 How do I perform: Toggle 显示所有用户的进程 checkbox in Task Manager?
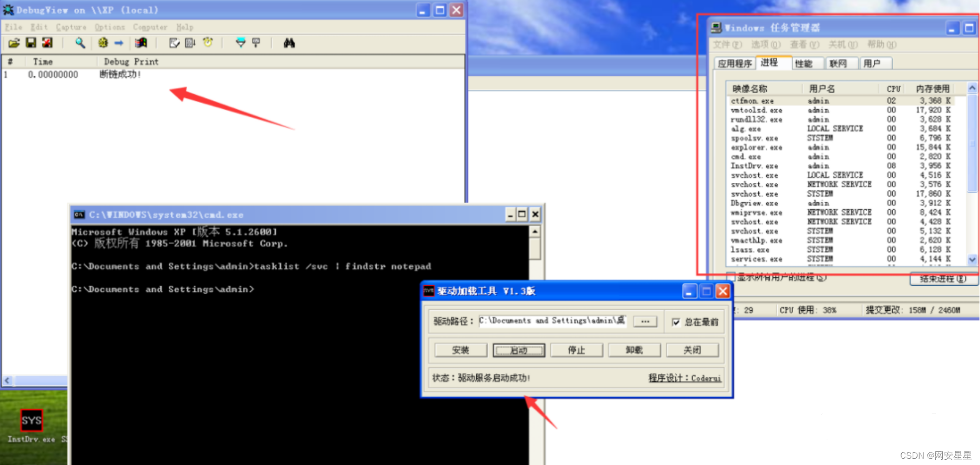coord(730,277)
